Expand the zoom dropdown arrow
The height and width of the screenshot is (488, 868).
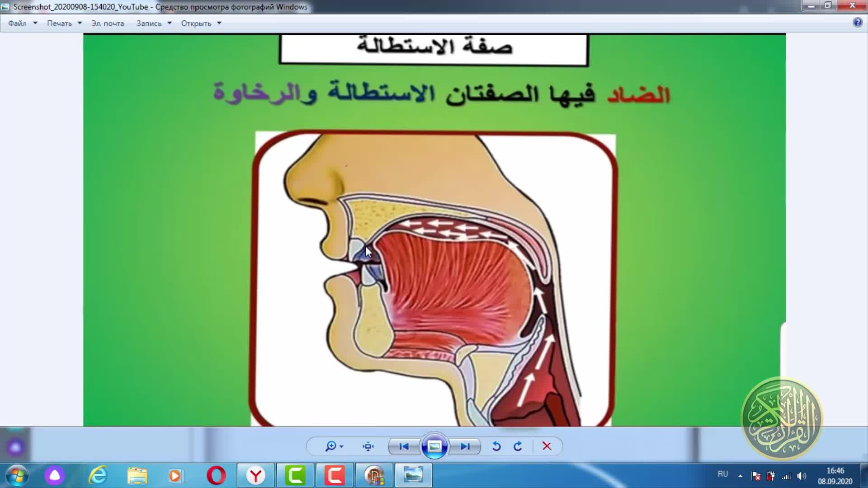point(341,446)
